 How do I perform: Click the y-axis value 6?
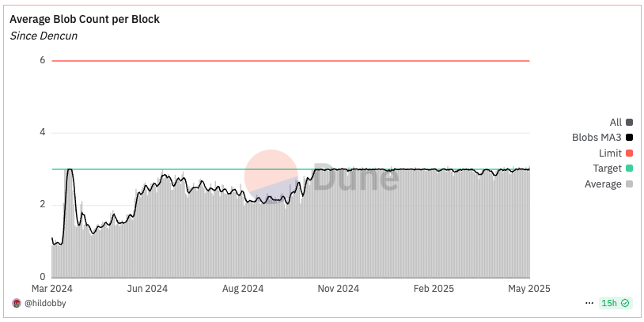coord(42,60)
